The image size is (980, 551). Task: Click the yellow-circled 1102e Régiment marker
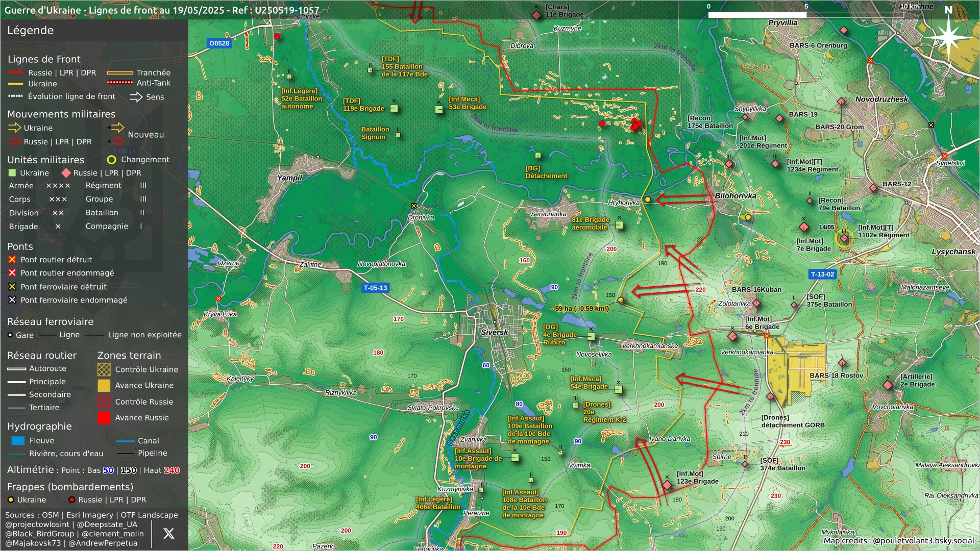[844, 238]
